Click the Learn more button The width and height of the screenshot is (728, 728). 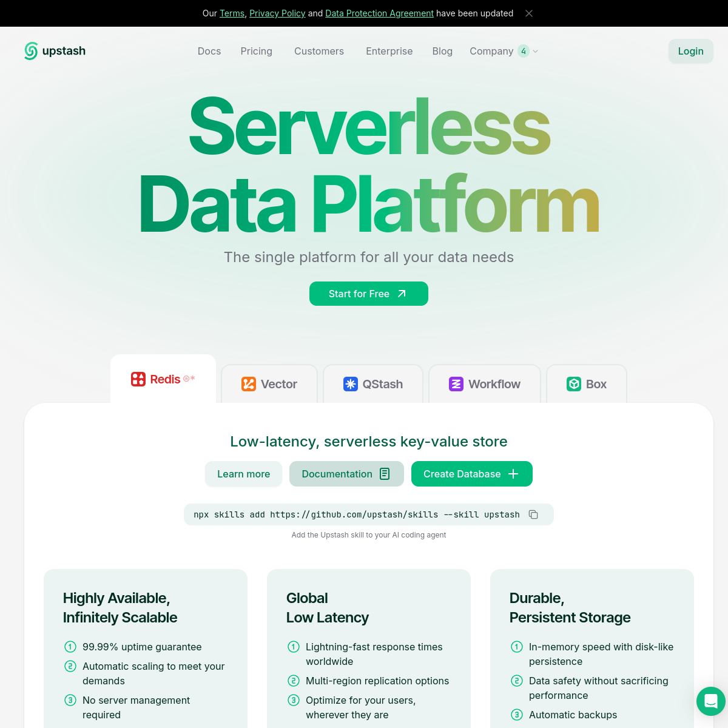click(244, 474)
